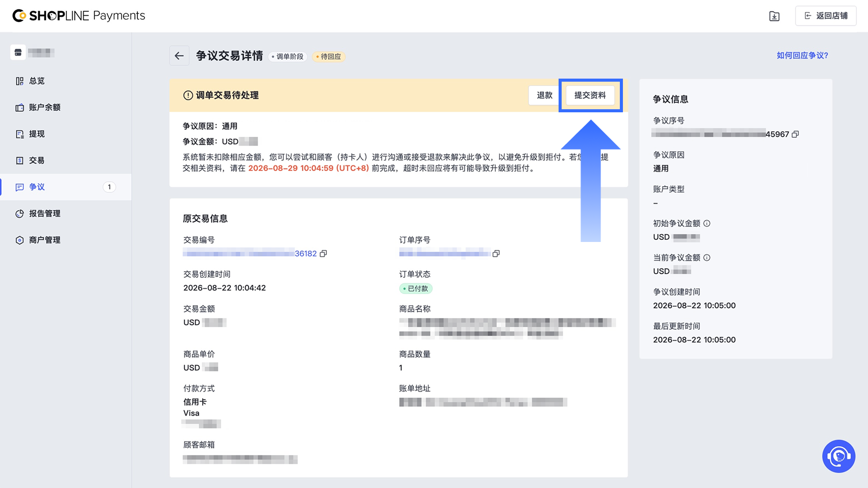The width and height of the screenshot is (868, 488).
Task: Click the 账户类型 field label
Action: click(x=669, y=189)
